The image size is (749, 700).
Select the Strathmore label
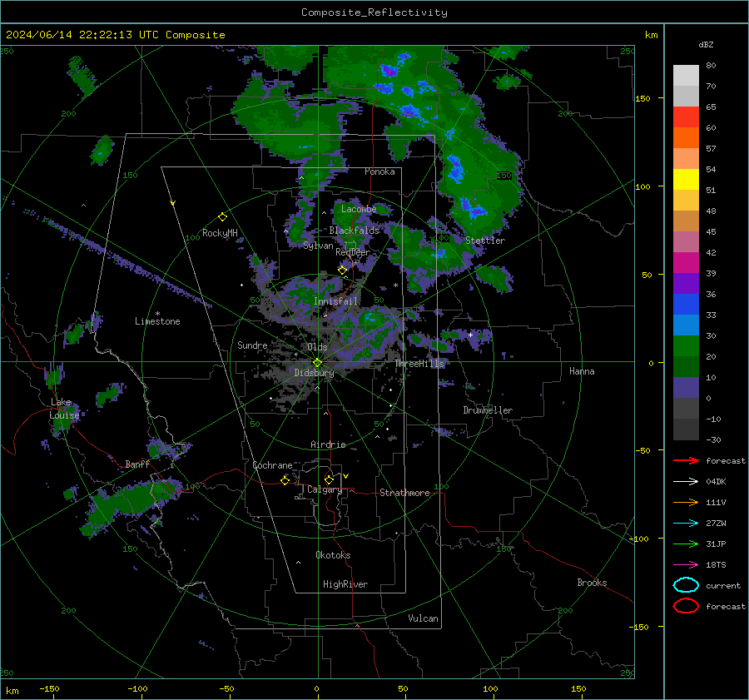click(x=404, y=493)
